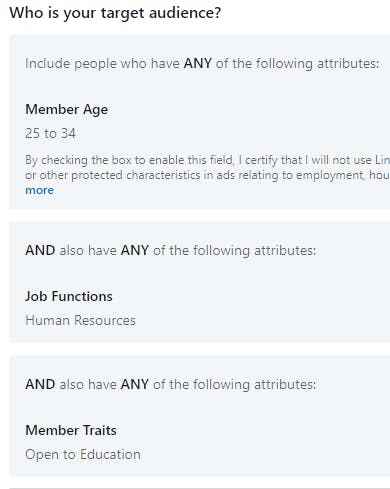The width and height of the screenshot is (390, 489).
Task: Select the Open to Education trait value
Action: (x=83, y=455)
